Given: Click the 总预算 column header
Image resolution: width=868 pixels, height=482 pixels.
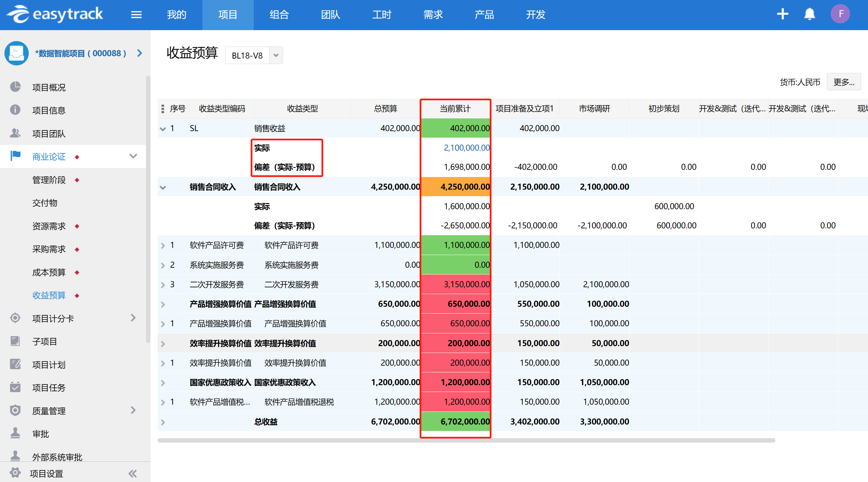Looking at the screenshot, I should pyautogui.click(x=385, y=109).
